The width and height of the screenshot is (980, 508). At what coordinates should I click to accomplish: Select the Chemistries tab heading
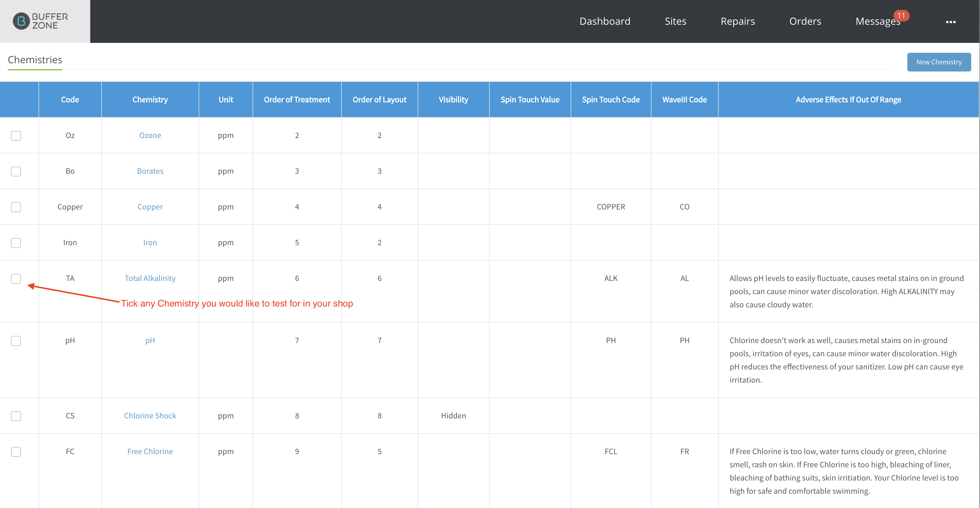click(35, 60)
